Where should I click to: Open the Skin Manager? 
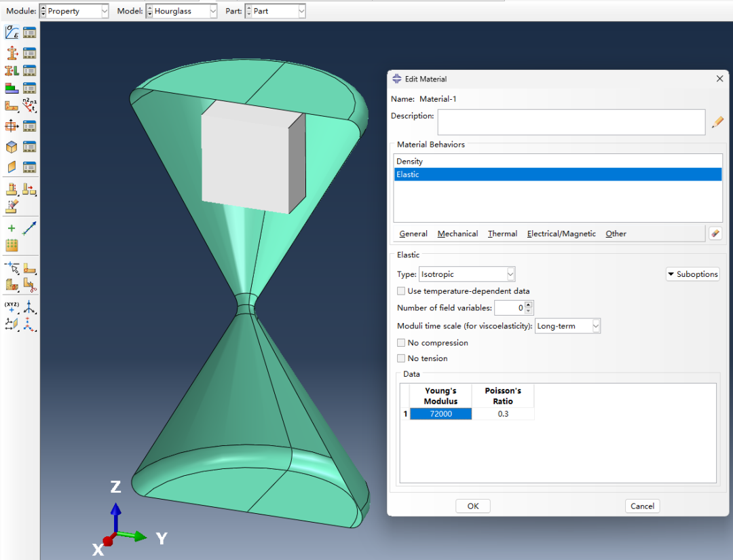click(x=29, y=147)
